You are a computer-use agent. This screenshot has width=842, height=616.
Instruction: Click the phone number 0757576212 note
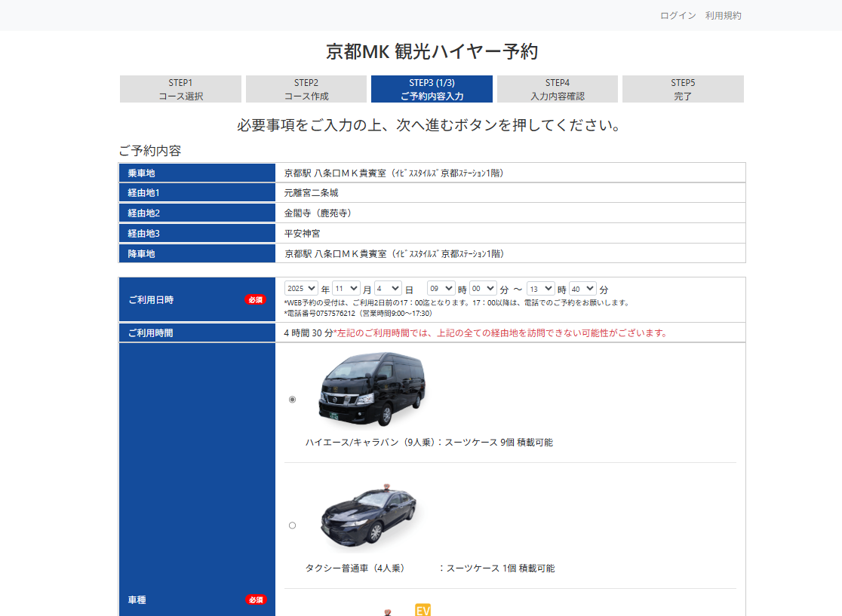(x=358, y=314)
